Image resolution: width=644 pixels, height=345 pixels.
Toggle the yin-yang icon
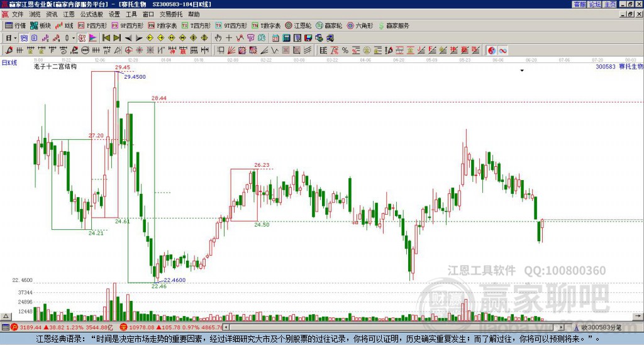tap(491, 50)
